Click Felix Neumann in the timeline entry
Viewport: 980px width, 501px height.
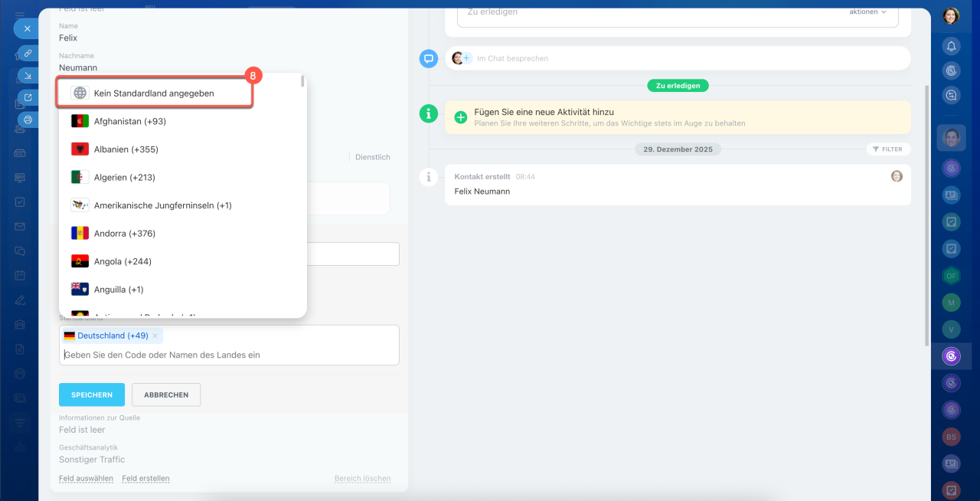click(482, 191)
